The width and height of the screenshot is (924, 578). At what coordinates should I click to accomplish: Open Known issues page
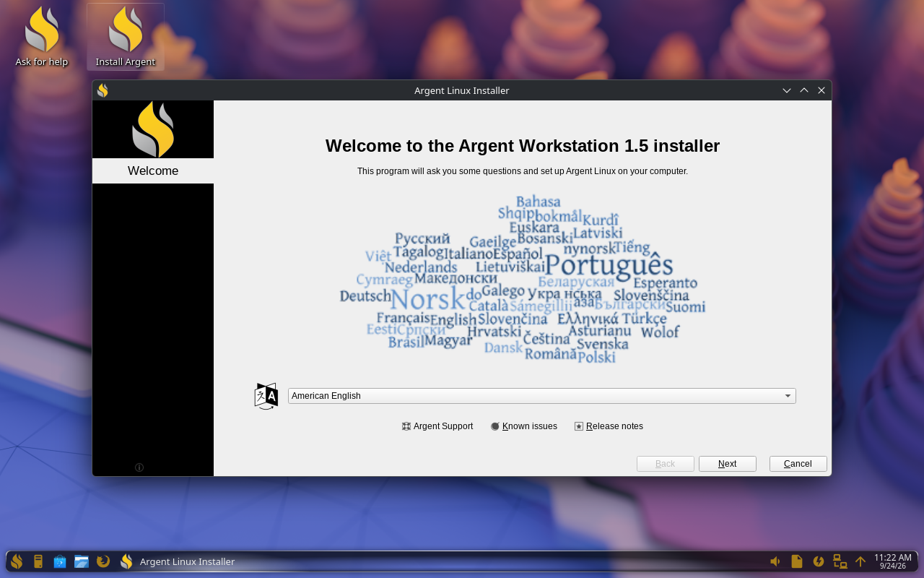pyautogui.click(x=524, y=426)
